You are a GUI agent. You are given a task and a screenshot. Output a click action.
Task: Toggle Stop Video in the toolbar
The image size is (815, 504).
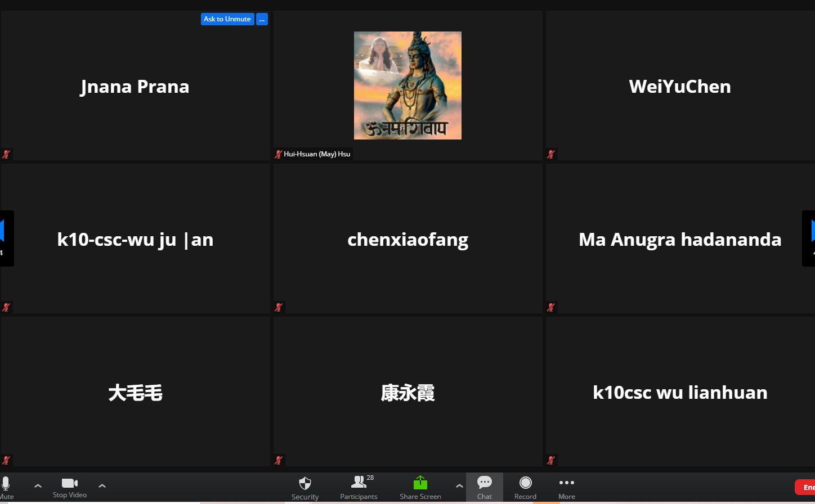[70, 487]
